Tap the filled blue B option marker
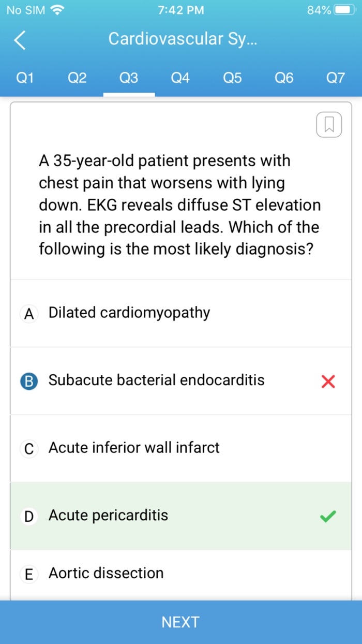362x644 pixels. [x=29, y=380]
